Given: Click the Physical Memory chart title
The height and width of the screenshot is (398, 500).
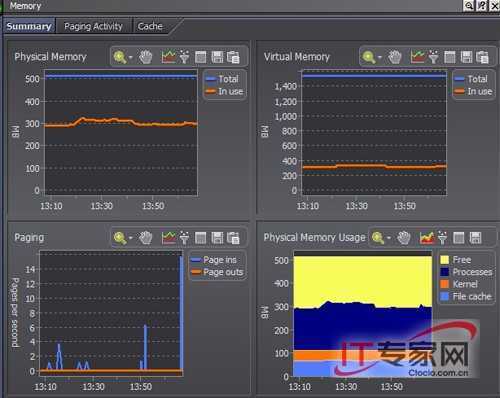Looking at the screenshot, I should 50,57.
